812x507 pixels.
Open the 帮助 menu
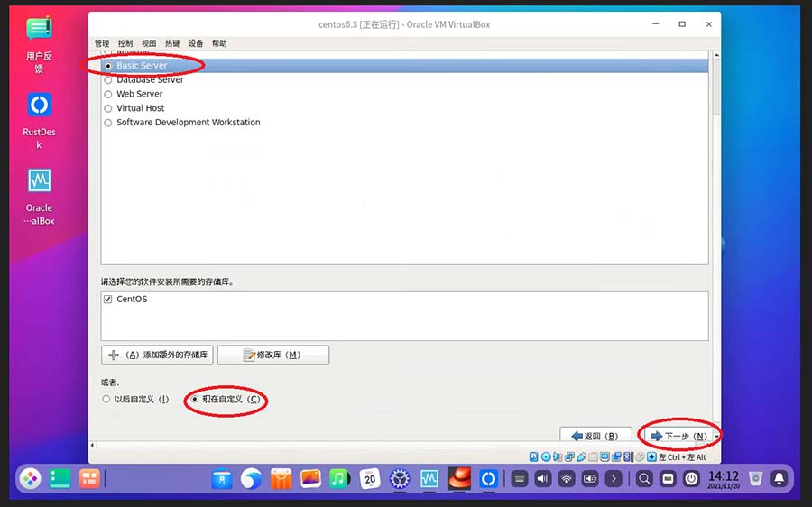tap(219, 43)
